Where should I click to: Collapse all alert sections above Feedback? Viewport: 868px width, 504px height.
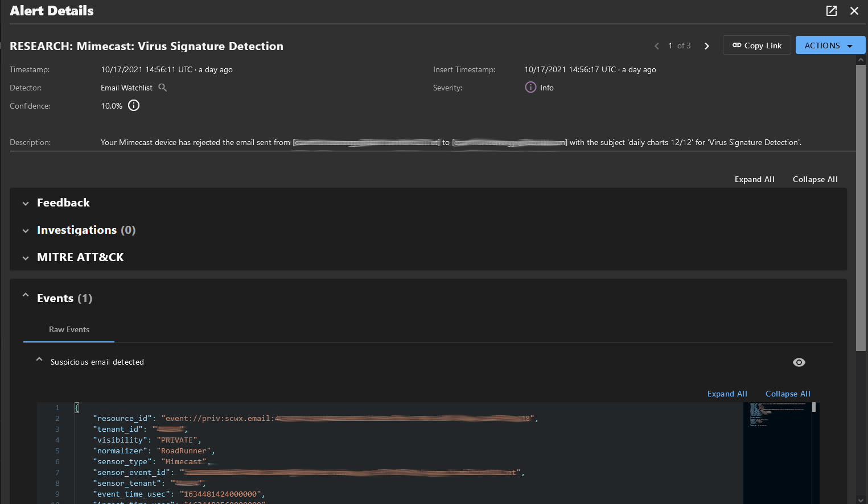tap(815, 179)
